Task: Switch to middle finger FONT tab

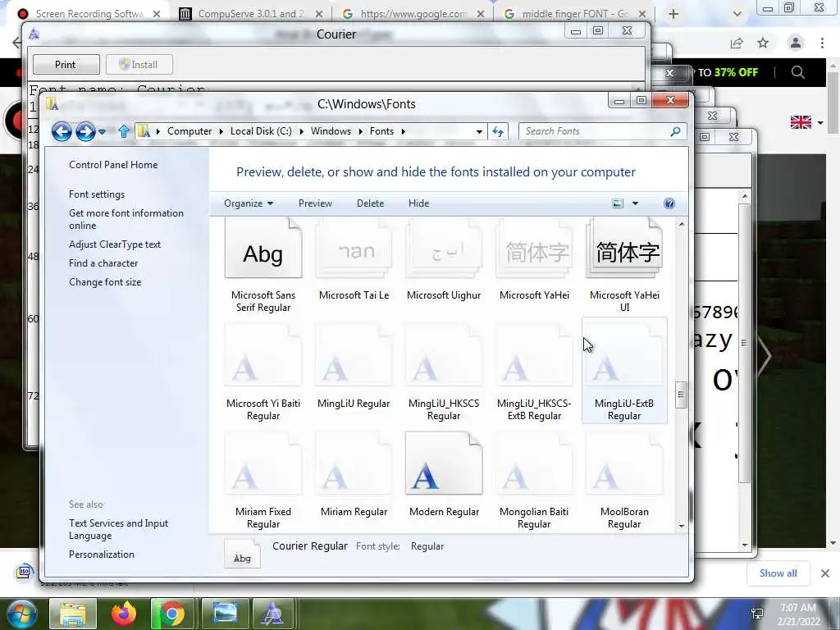Action: [x=575, y=14]
